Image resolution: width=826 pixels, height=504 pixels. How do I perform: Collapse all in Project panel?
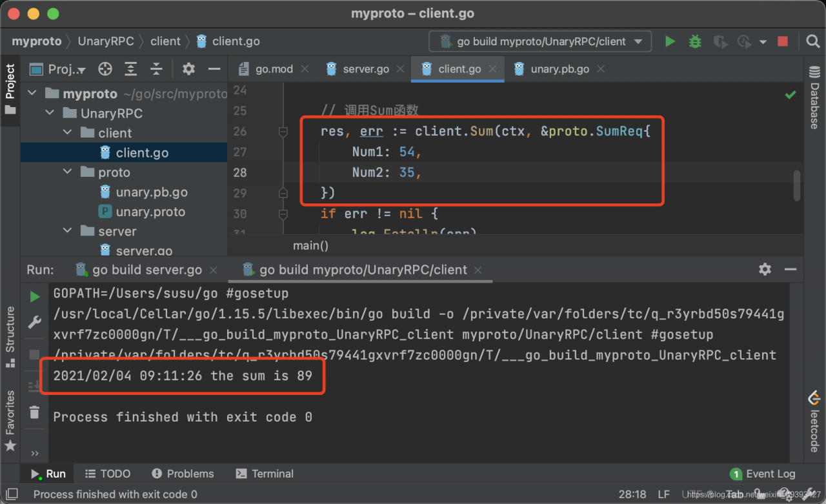pos(156,69)
